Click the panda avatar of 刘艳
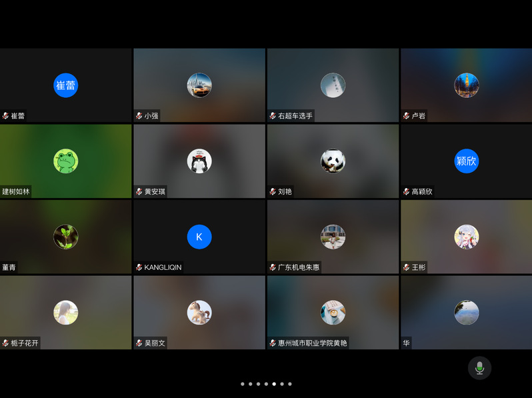Viewport: 532px width, 398px height. coord(333,161)
